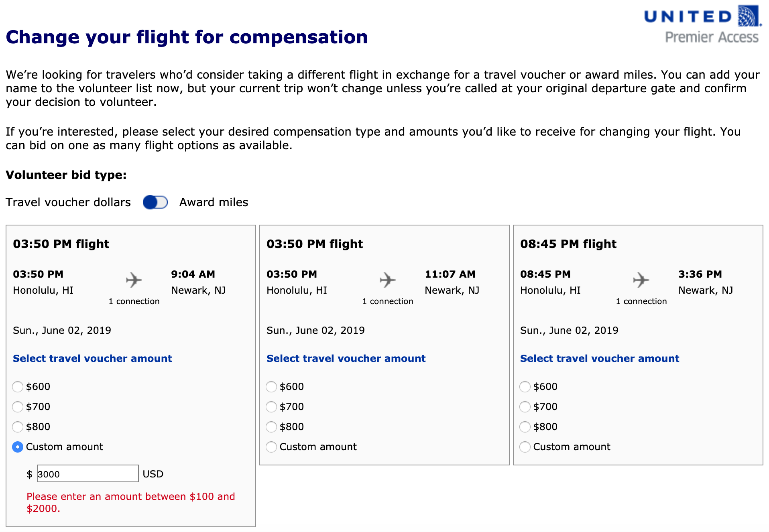This screenshot has height=532, width=769.
Task: Select Custom amount for 08:45 PM flight
Action: click(525, 447)
